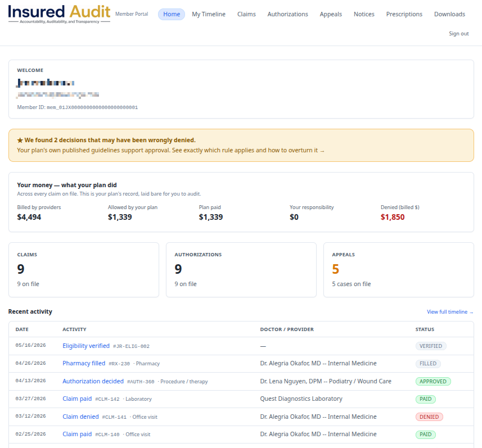
Task: Click the Member Portal label
Action: coord(132,14)
